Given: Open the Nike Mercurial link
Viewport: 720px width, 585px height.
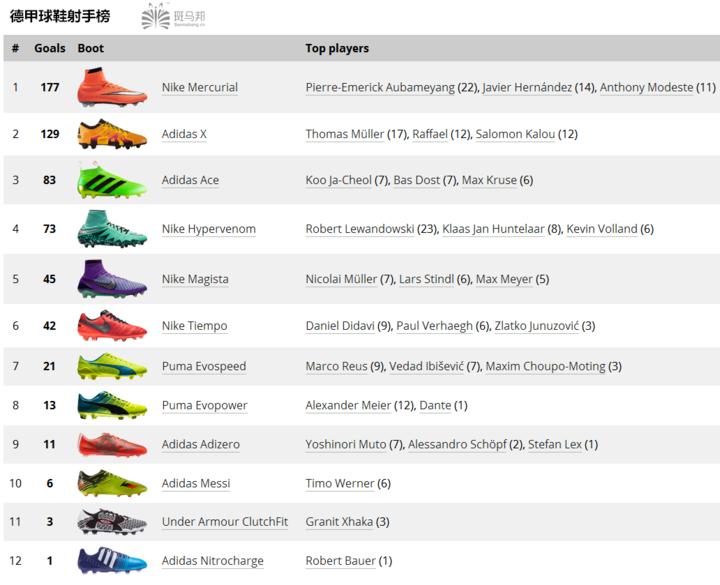Looking at the screenshot, I should click(200, 88).
